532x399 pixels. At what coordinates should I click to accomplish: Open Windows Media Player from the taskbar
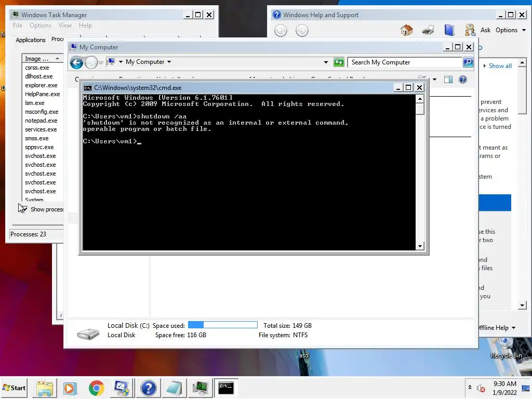[x=70, y=388]
